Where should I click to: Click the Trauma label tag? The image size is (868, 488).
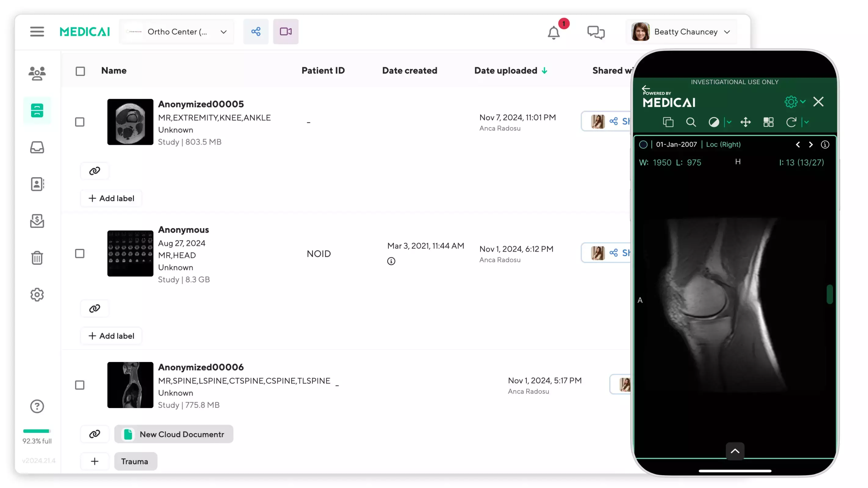click(135, 461)
